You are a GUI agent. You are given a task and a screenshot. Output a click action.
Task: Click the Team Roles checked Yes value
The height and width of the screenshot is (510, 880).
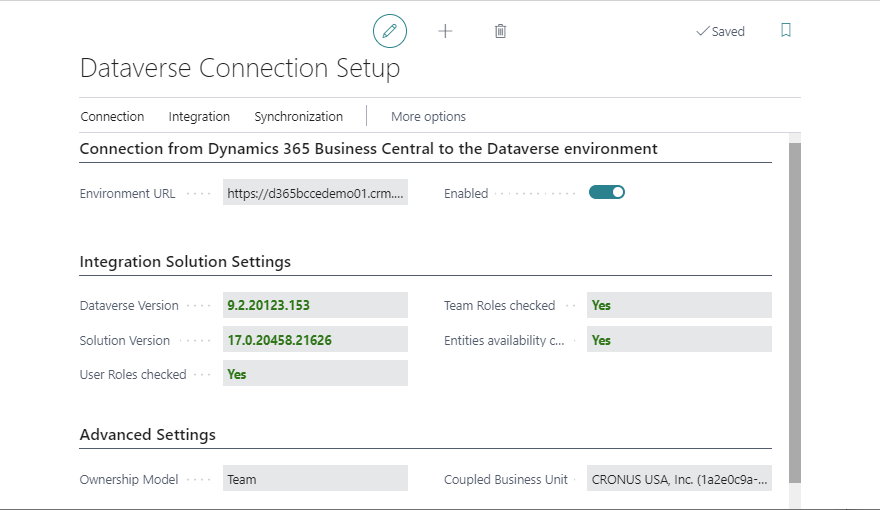click(x=679, y=305)
